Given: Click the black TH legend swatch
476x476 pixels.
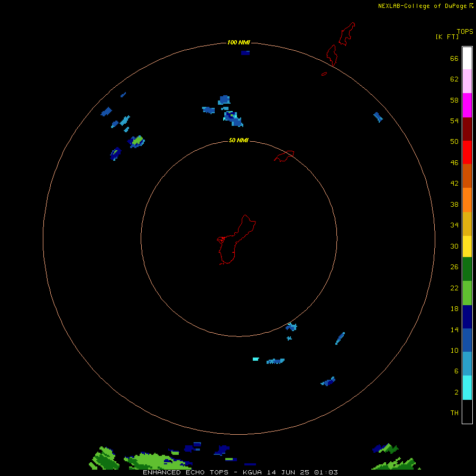Looking at the screenshot, I should tap(467, 411).
